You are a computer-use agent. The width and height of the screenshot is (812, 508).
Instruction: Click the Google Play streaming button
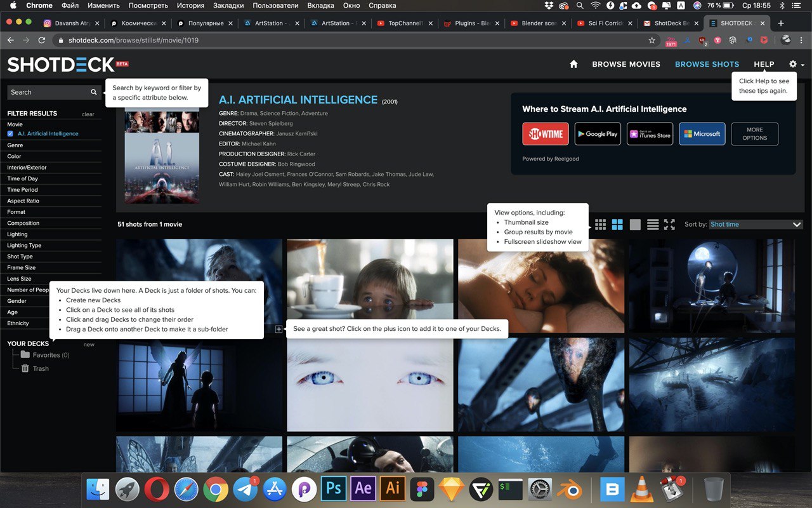click(x=598, y=134)
